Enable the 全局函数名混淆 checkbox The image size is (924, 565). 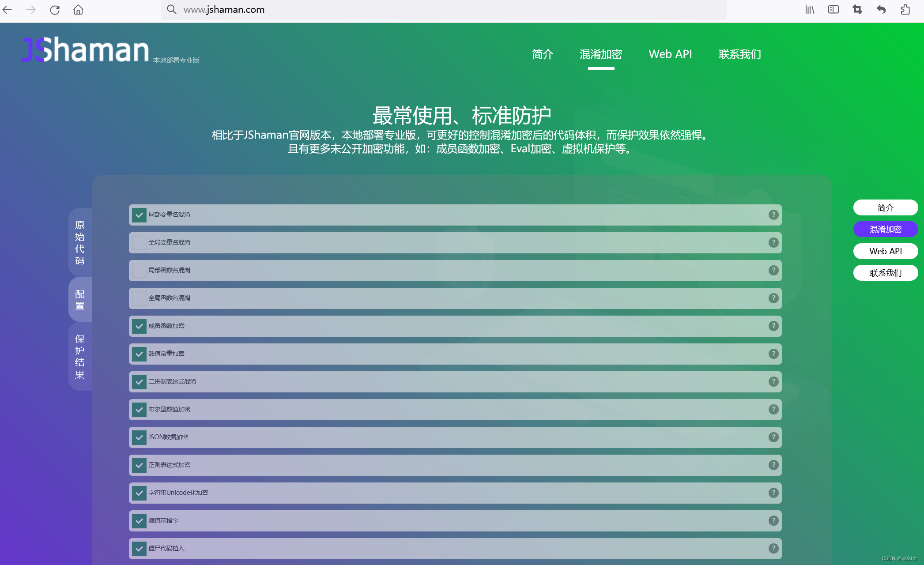(x=139, y=298)
